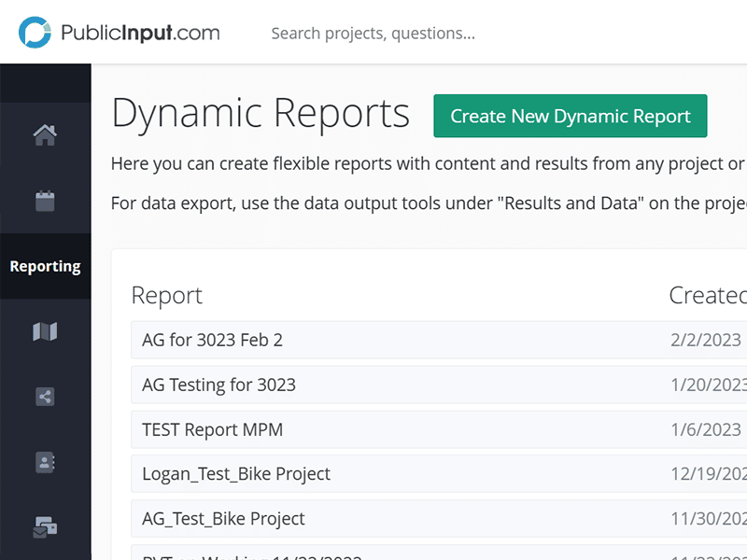
Task: Click the Report column header
Action: pyautogui.click(x=166, y=296)
